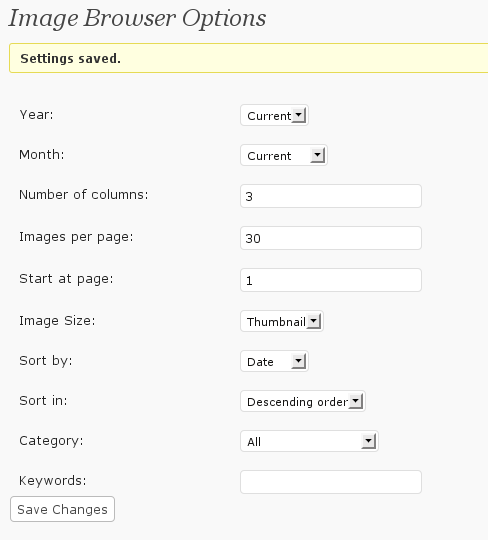Click the "Image Size:" label text
488x540 pixels.
[x=57, y=321]
